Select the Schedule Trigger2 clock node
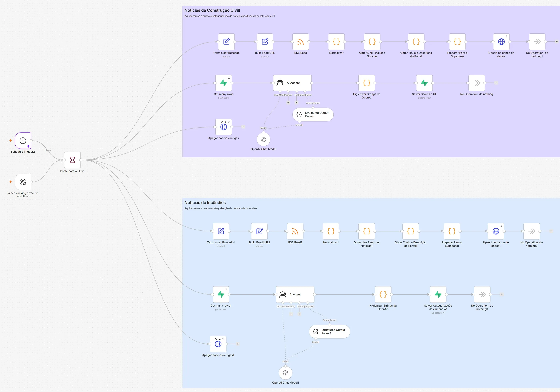The width and height of the screenshot is (560, 392). [x=23, y=140]
